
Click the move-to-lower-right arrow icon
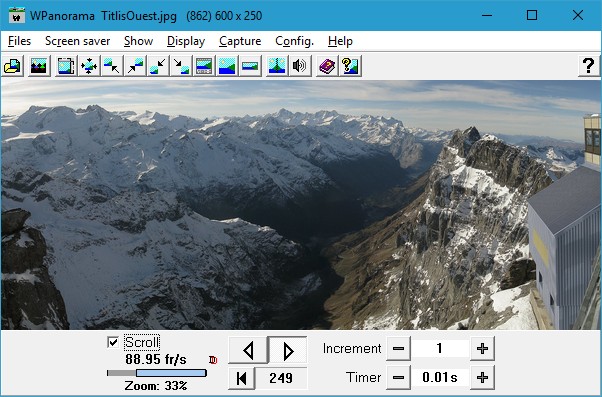click(181, 66)
